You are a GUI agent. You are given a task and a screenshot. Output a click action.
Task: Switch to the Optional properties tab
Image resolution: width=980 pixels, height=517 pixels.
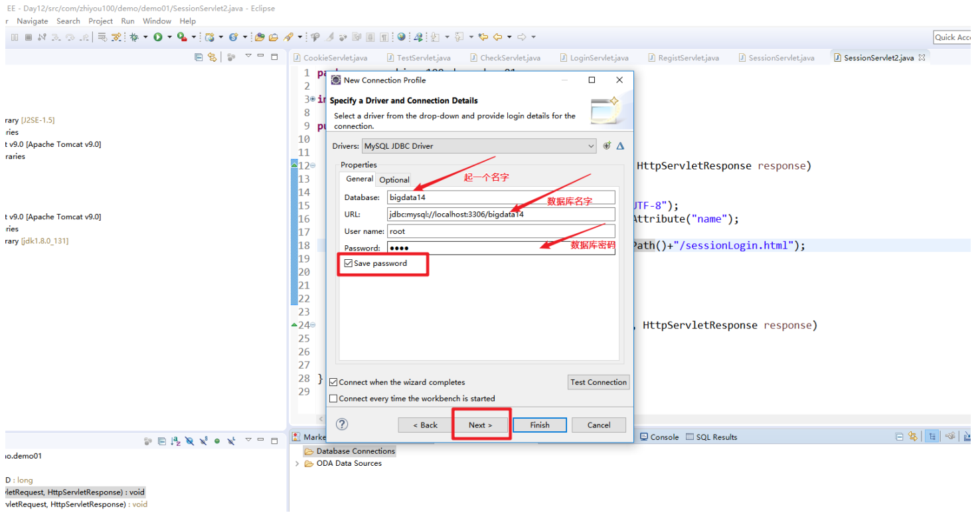(394, 179)
